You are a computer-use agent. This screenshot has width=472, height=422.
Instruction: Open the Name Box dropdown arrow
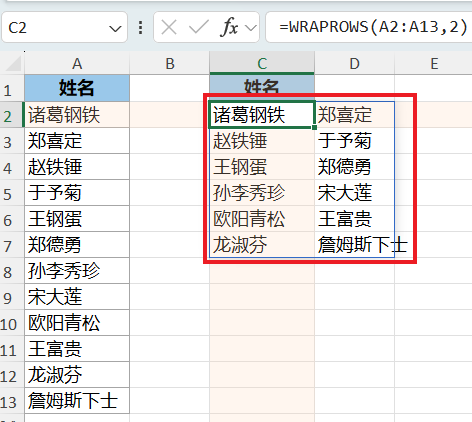115,29
